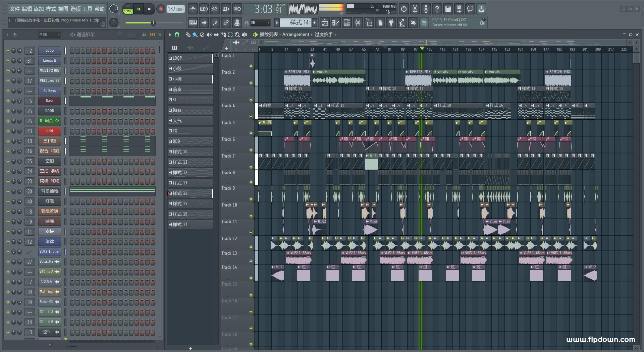The height and width of the screenshot is (352, 644).
Task: Open the 播放列表 - Arrangement selector
Action: click(x=284, y=35)
